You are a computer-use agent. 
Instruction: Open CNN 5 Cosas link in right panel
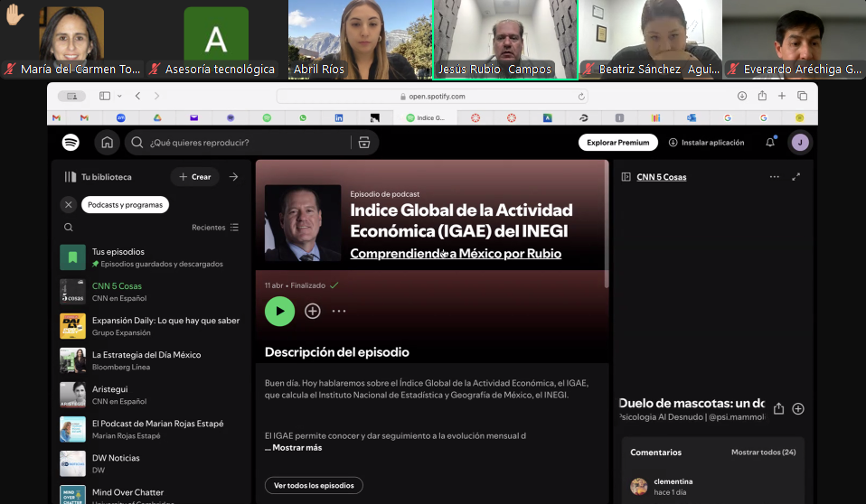pyautogui.click(x=662, y=177)
